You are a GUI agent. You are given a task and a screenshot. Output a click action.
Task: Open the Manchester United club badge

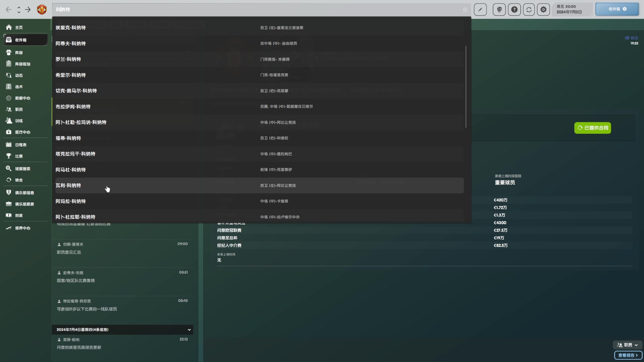pyautogui.click(x=42, y=9)
